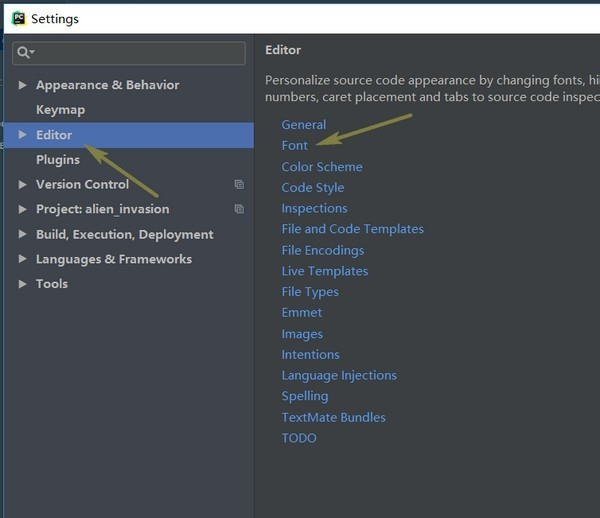Expand the Tools section arrow
This screenshot has height=518, width=600.
pos(23,284)
